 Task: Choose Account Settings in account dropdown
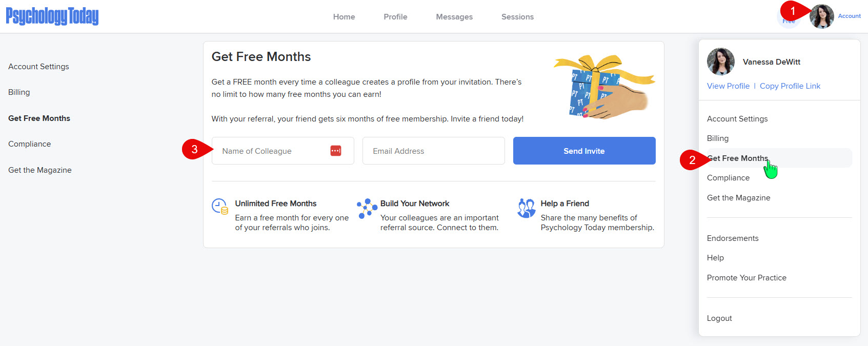pyautogui.click(x=737, y=119)
